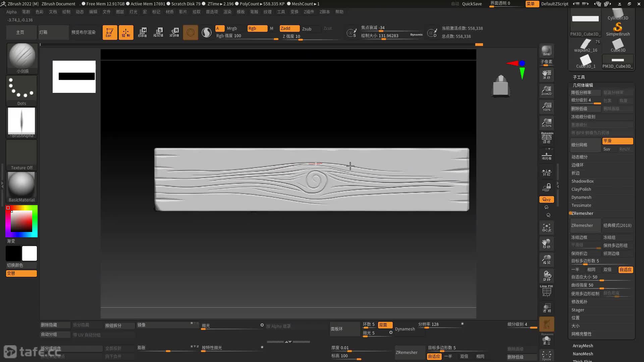
Task: Expand the ClayPolish section
Action: [x=581, y=189]
